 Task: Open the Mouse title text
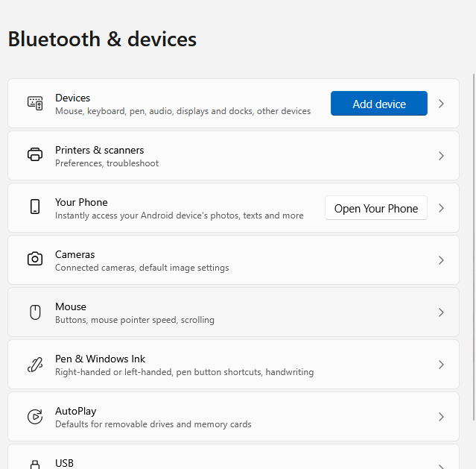(71, 306)
